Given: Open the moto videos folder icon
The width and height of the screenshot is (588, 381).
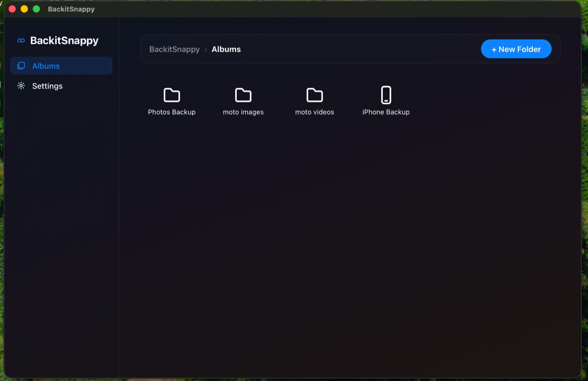Looking at the screenshot, I should pyautogui.click(x=315, y=95).
